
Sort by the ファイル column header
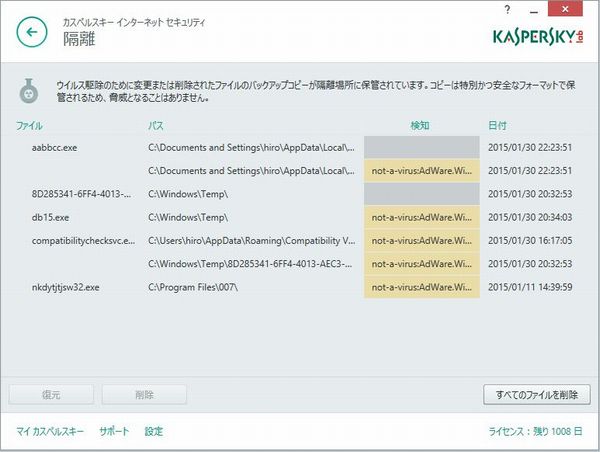point(29,126)
